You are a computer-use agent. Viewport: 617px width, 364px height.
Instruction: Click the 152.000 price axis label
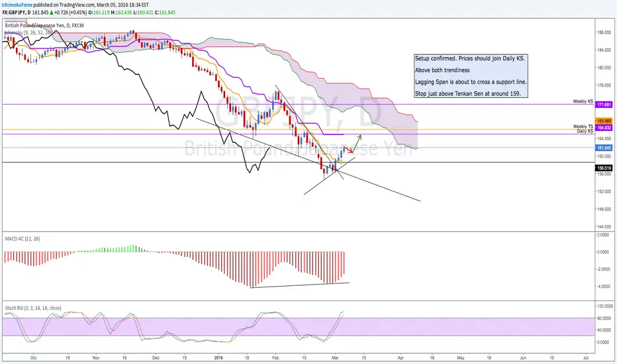604,192
